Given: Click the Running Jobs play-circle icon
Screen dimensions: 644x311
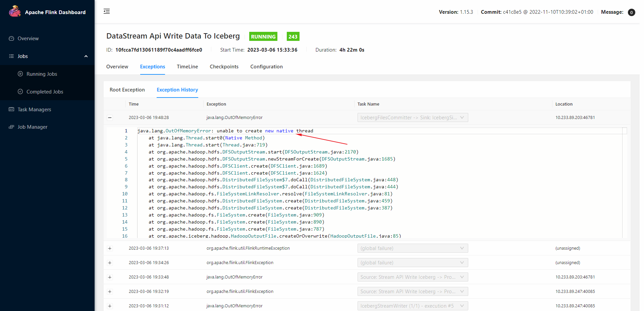Looking at the screenshot, I should [x=20, y=74].
